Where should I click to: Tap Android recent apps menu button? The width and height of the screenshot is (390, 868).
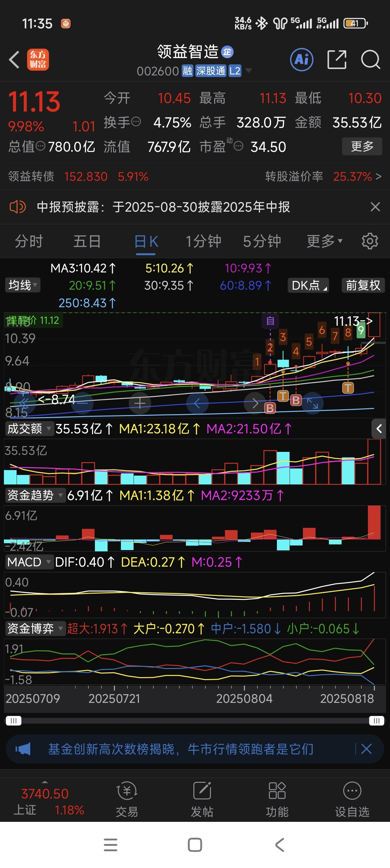(x=110, y=845)
